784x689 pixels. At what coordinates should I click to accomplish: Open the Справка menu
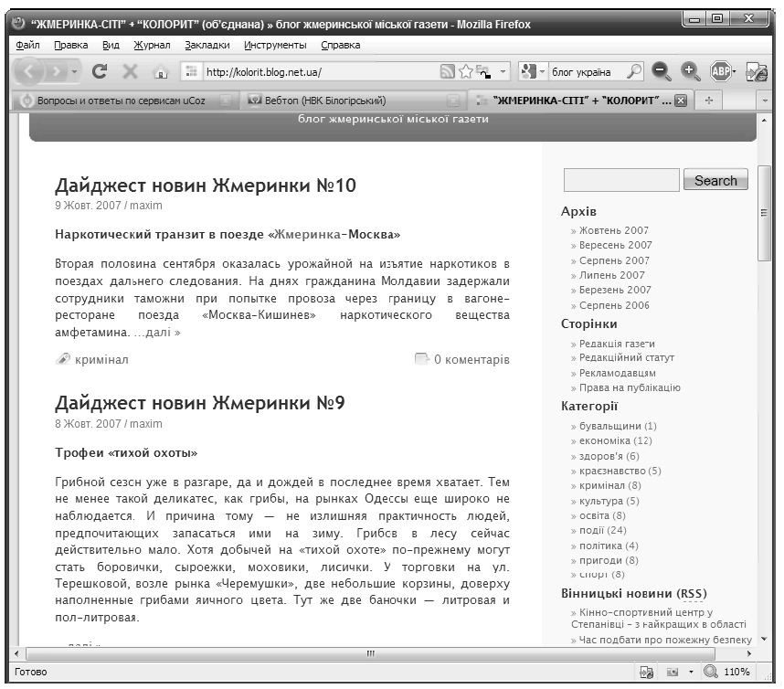tap(341, 45)
